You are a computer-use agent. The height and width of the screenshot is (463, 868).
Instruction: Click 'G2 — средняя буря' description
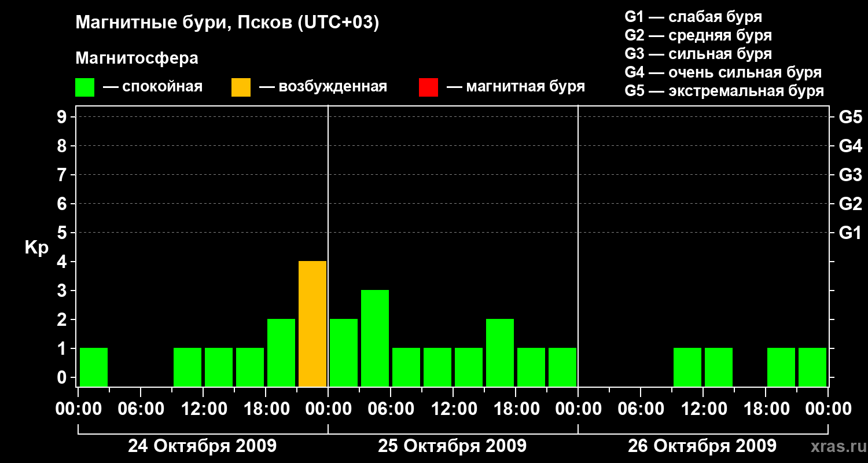(698, 35)
